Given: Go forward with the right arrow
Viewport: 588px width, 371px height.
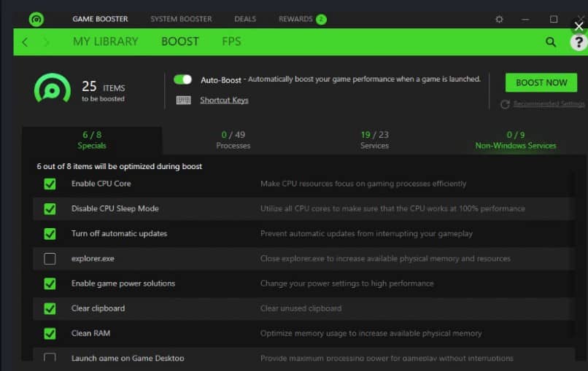Looking at the screenshot, I should [x=47, y=42].
